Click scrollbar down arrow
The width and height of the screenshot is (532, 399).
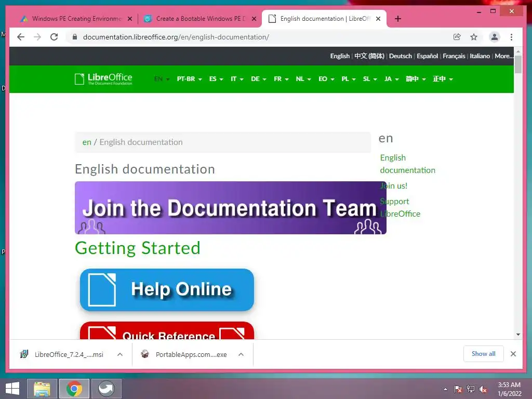518,335
